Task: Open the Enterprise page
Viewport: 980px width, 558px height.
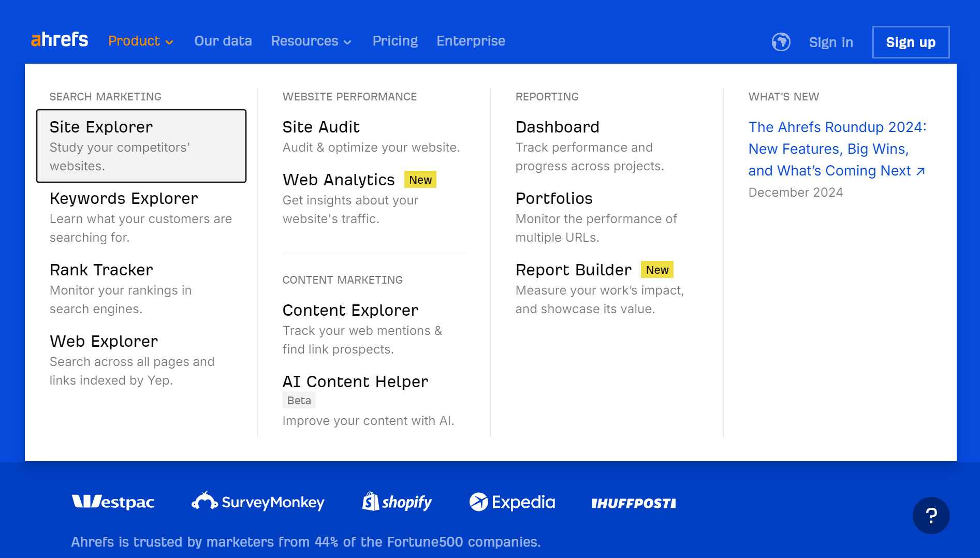Action: coord(471,41)
